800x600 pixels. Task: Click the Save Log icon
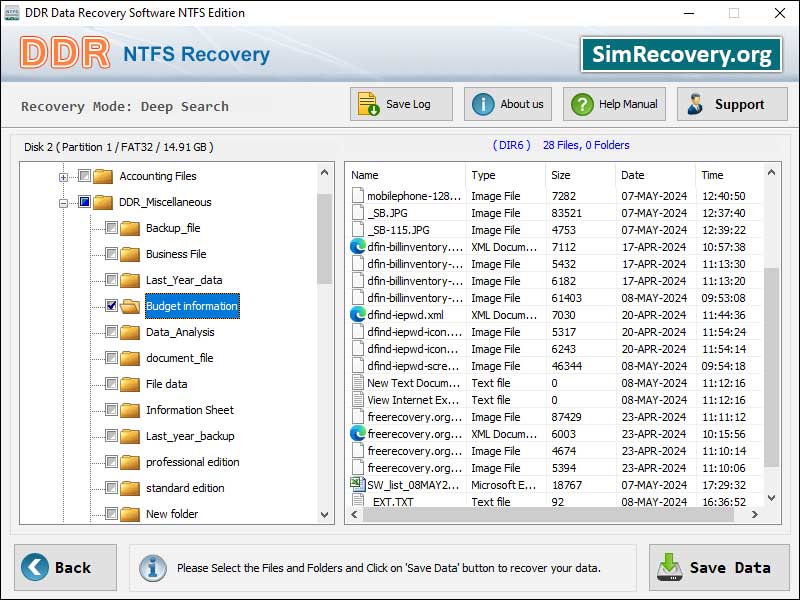[367, 103]
